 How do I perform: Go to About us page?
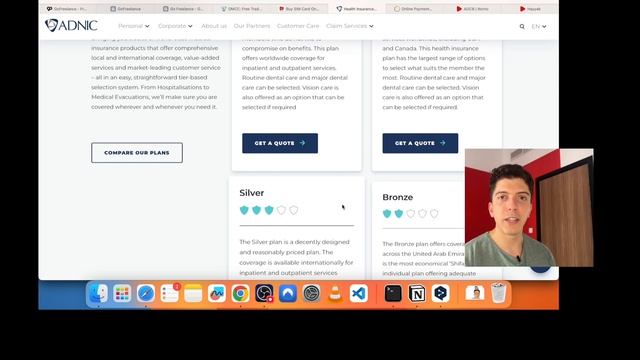click(x=214, y=26)
